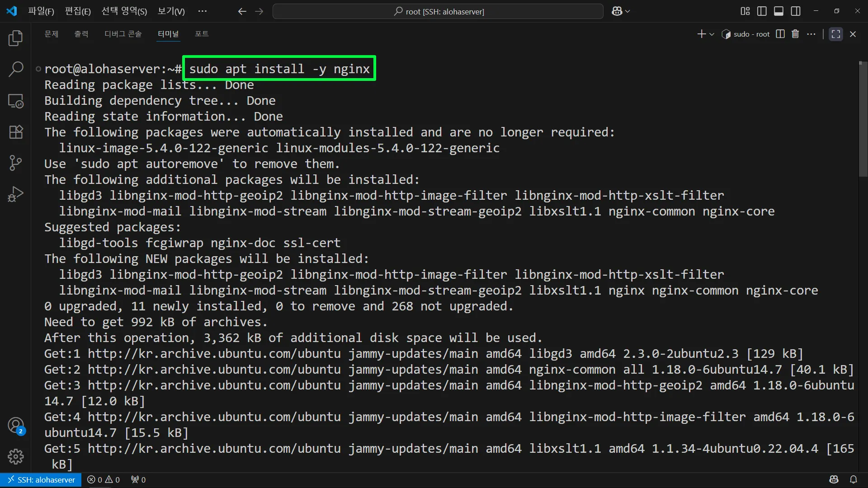
Task: Expand hidden menu items ellipsis
Action: [x=202, y=11]
